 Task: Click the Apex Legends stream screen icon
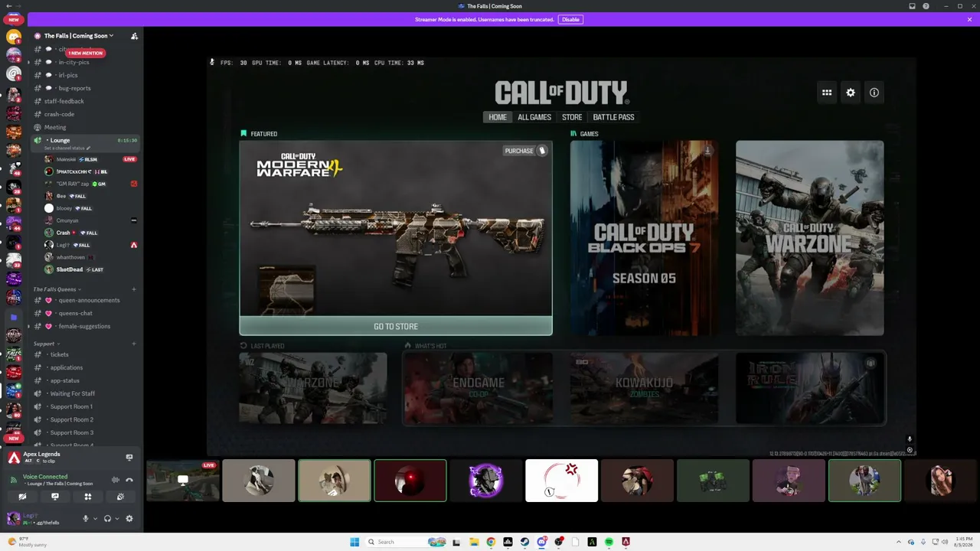[x=129, y=458]
